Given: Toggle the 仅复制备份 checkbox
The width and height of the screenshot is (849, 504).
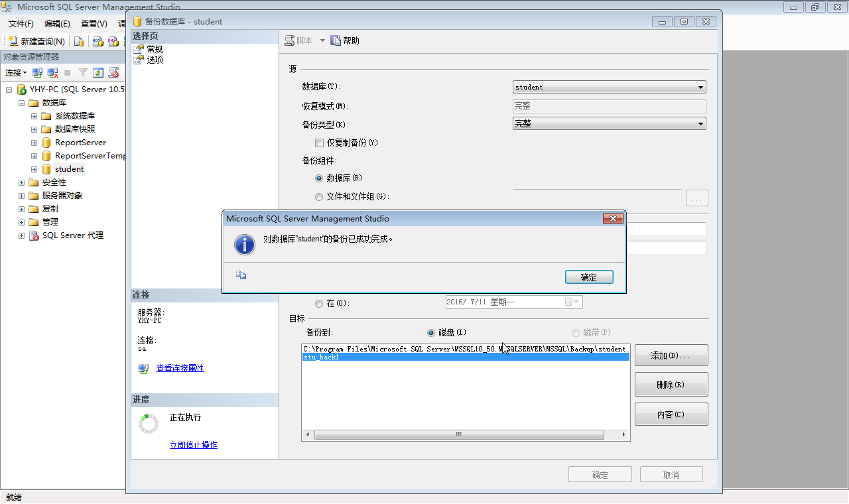Looking at the screenshot, I should pyautogui.click(x=319, y=143).
